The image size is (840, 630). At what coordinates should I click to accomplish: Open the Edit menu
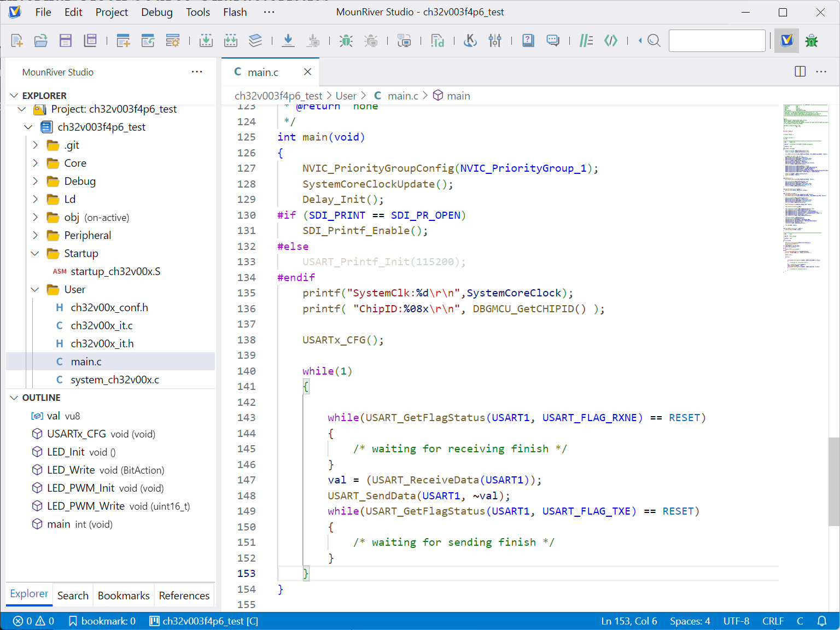coord(73,12)
